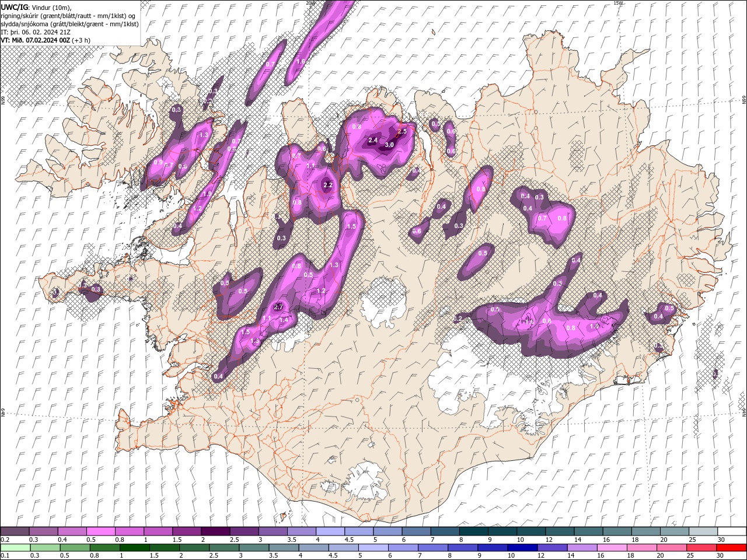Click the bright red swatch ending the rain legend

coord(731,548)
